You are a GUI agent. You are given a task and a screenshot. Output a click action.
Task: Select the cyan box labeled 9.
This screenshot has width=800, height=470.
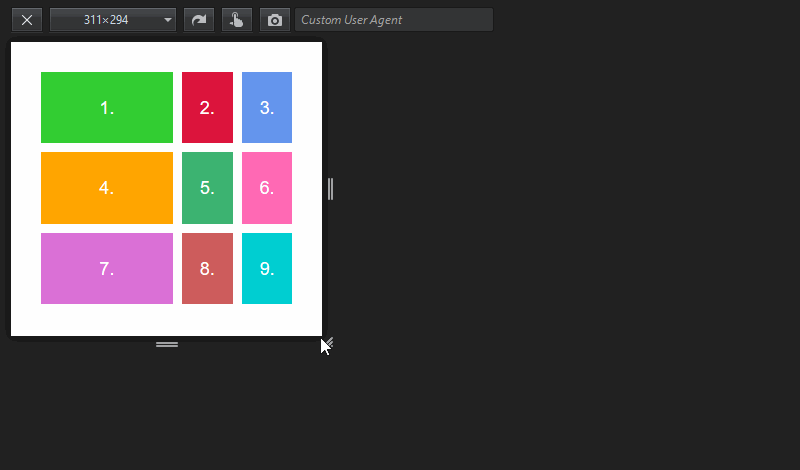click(x=267, y=268)
